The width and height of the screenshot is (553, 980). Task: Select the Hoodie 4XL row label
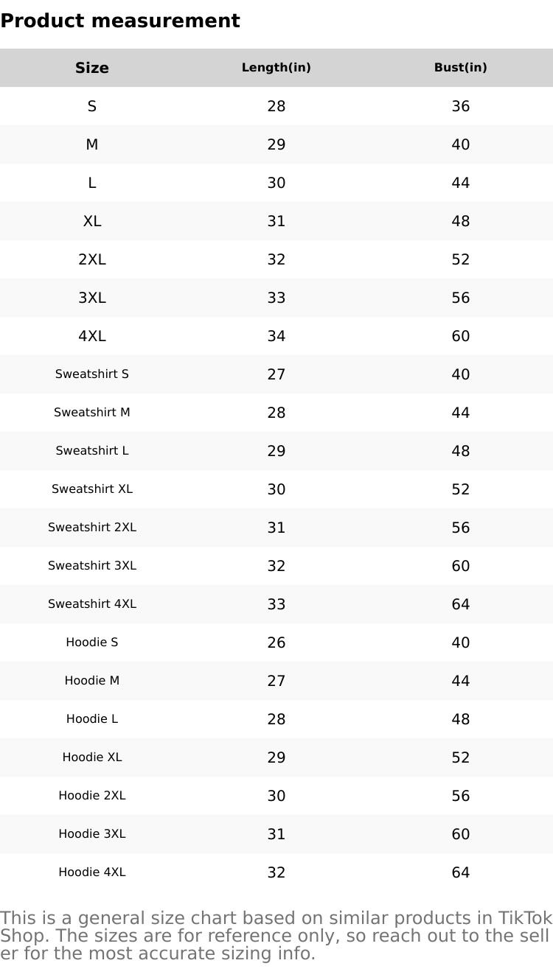(x=92, y=872)
